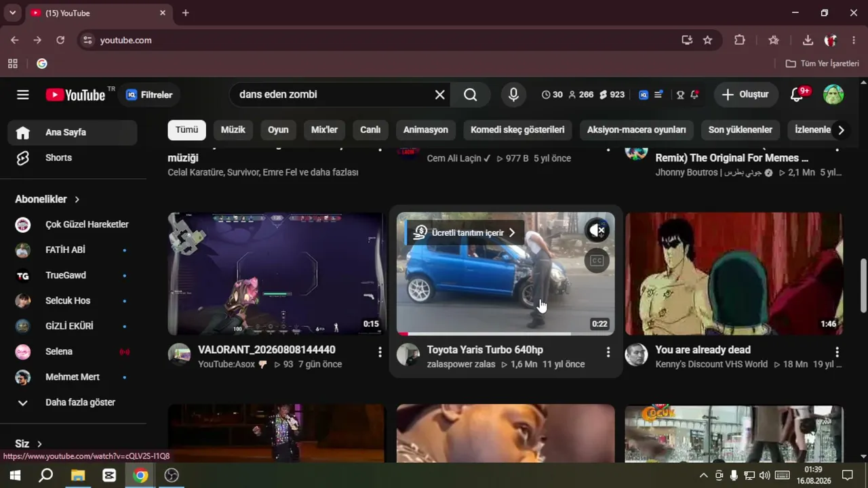This screenshot has width=868, height=488.
Task: Open zalaspower zalas channel avatar
Action: 408,354
